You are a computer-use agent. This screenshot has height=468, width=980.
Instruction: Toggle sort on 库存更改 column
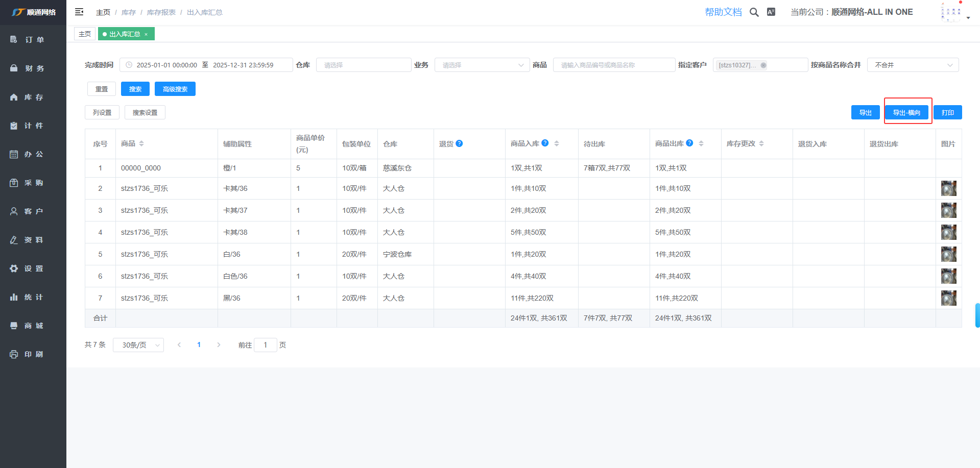click(761, 144)
